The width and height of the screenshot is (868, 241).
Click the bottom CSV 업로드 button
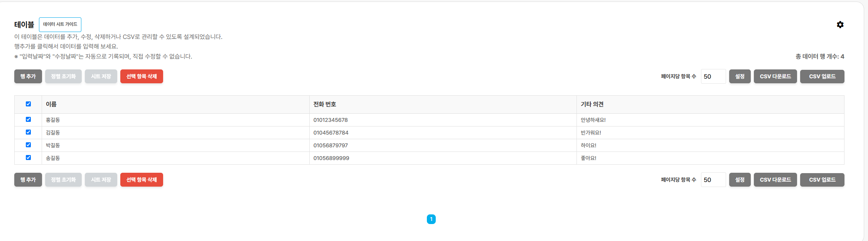(x=822, y=180)
